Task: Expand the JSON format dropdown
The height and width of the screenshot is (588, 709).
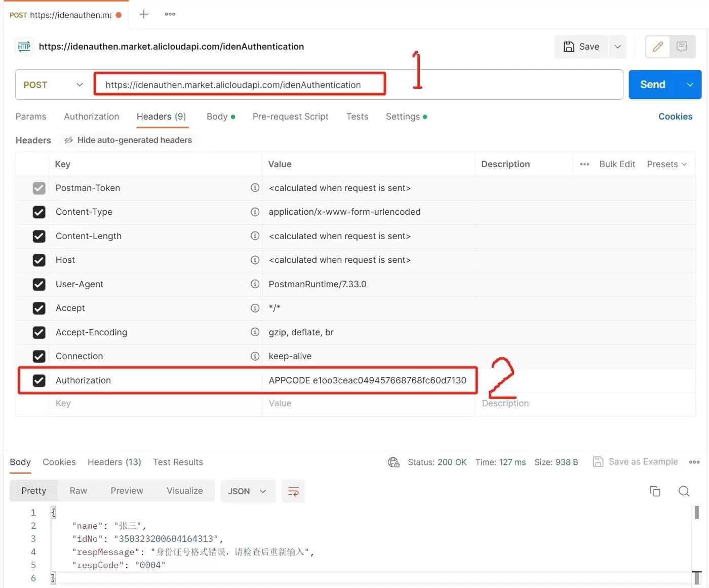Action: click(x=248, y=491)
